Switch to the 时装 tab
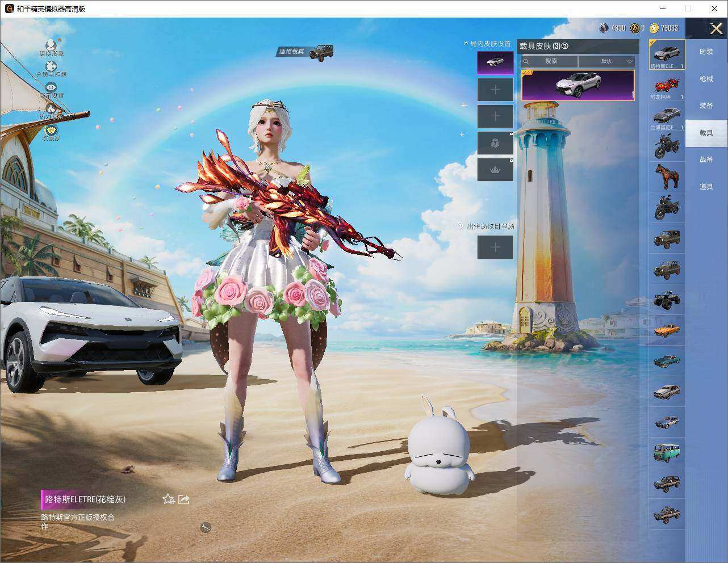The height and width of the screenshot is (563, 728). (706, 52)
